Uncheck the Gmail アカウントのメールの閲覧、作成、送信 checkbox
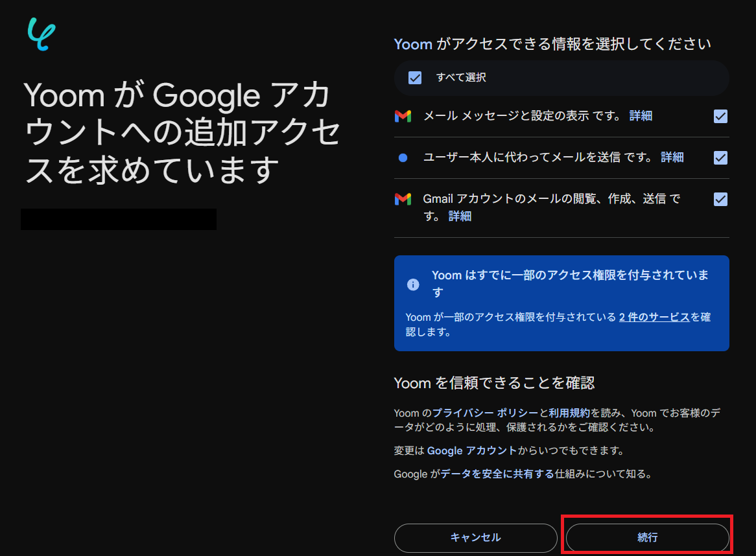The image size is (756, 556). 720,199
